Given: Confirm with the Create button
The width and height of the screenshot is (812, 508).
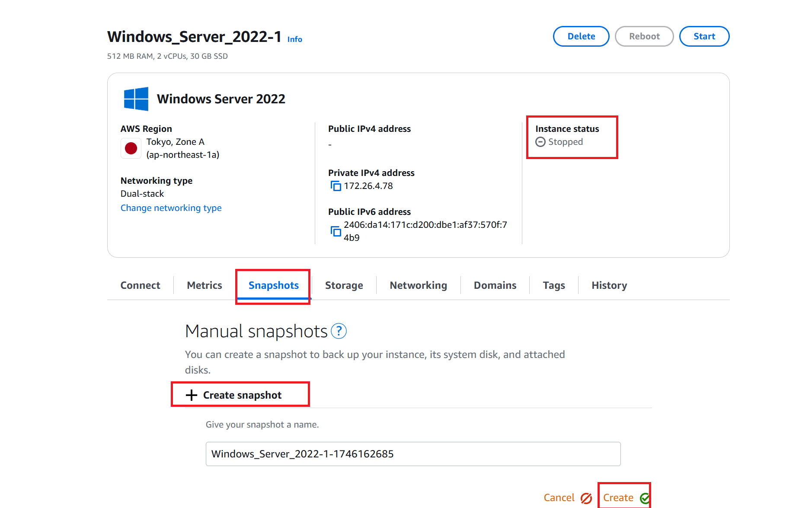Looking at the screenshot, I should [618, 498].
